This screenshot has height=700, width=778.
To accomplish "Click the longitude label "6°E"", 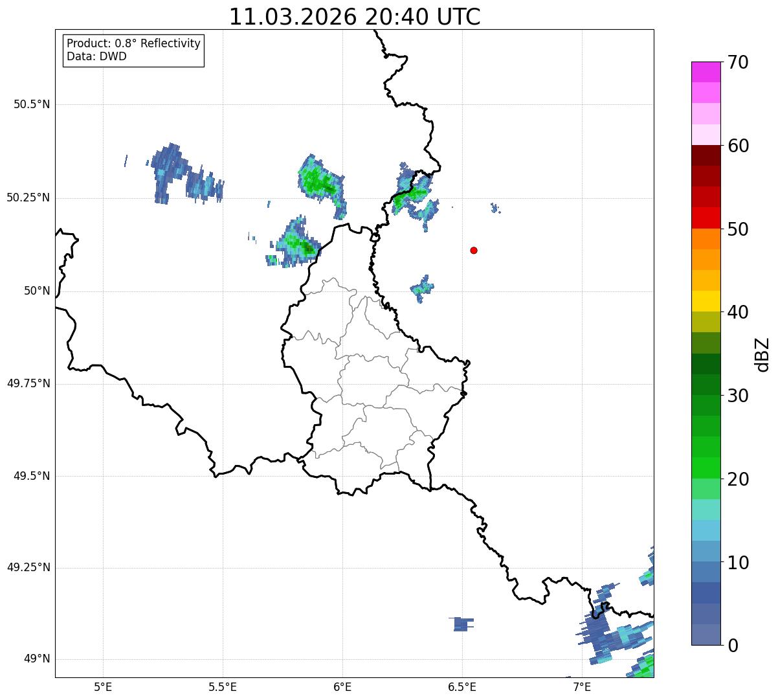I will click(x=342, y=686).
